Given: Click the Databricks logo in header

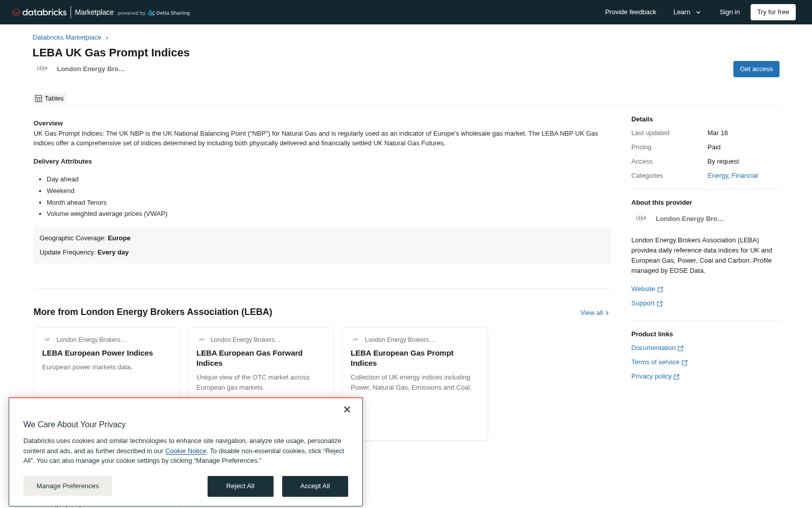Looking at the screenshot, I should [x=39, y=12].
